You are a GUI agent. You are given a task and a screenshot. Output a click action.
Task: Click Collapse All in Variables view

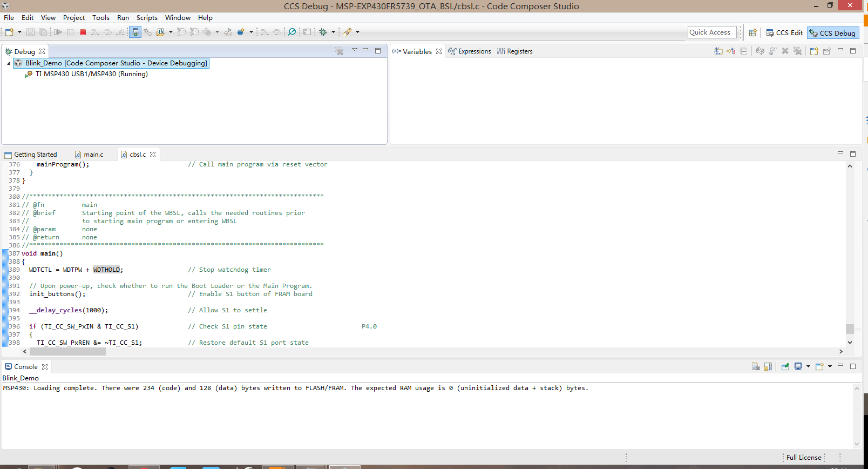744,51
